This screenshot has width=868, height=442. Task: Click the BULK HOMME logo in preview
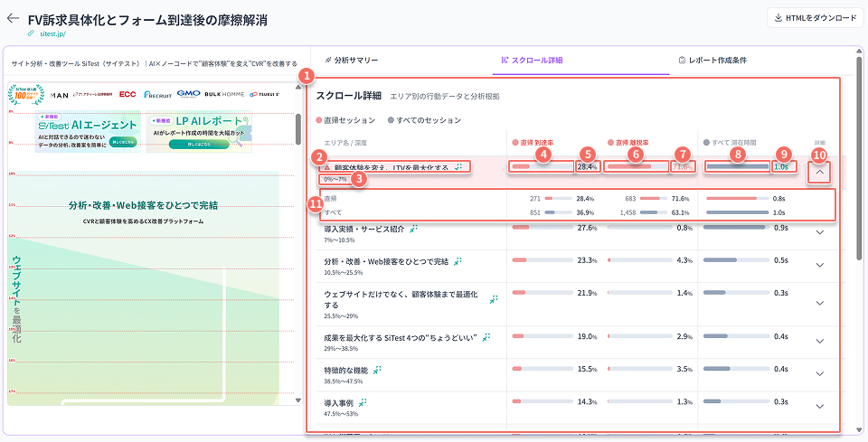[224, 95]
